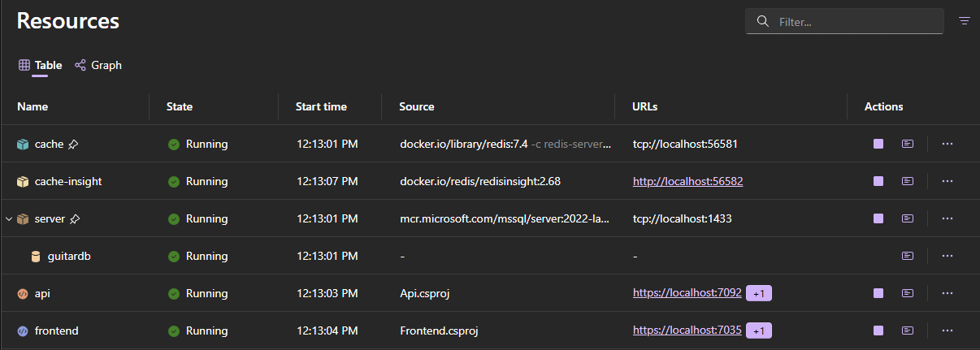980x350 pixels.
Task: Switch to the Graph view tab
Action: (98, 65)
